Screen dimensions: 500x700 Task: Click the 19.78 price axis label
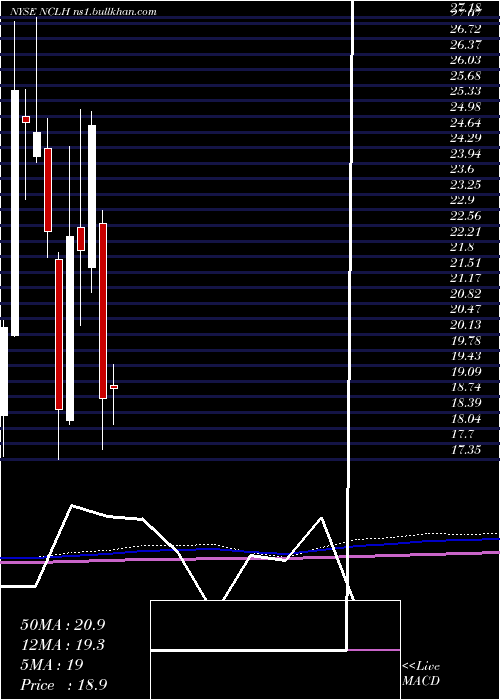tap(466, 341)
